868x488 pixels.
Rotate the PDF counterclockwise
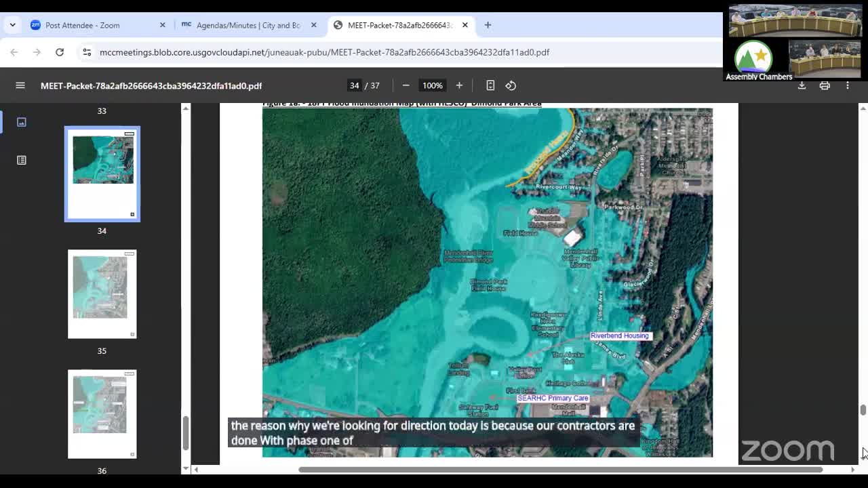511,85
